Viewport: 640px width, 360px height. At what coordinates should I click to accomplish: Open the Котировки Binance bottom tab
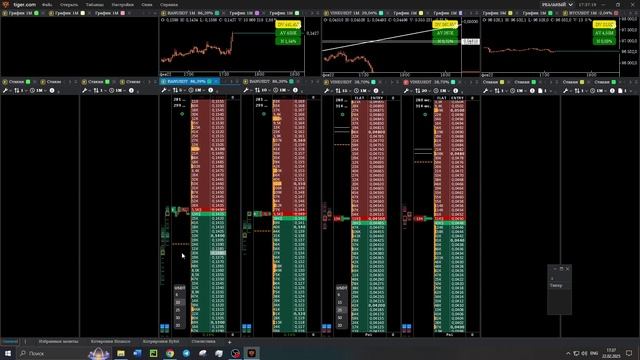(x=110, y=341)
